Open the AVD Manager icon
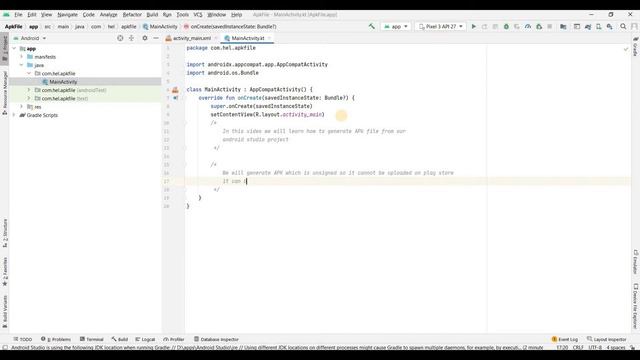 (599, 27)
